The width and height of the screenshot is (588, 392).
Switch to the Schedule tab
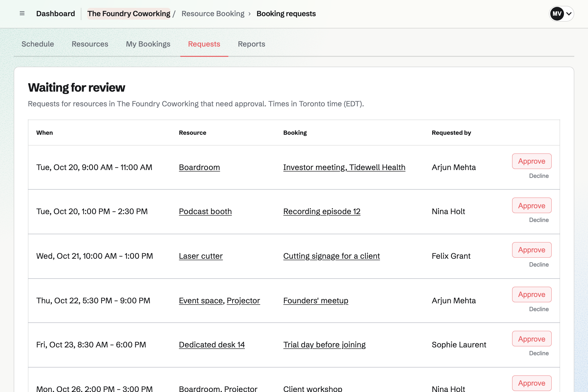(38, 44)
